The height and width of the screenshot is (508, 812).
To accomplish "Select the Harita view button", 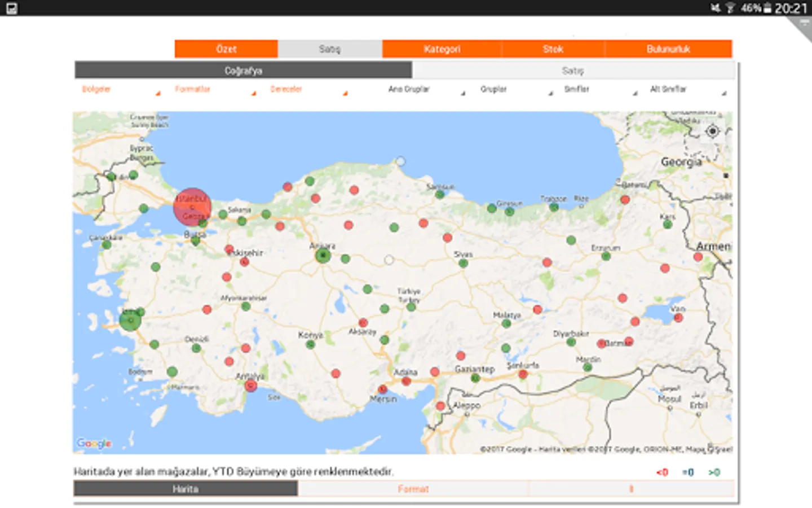I will tap(186, 489).
